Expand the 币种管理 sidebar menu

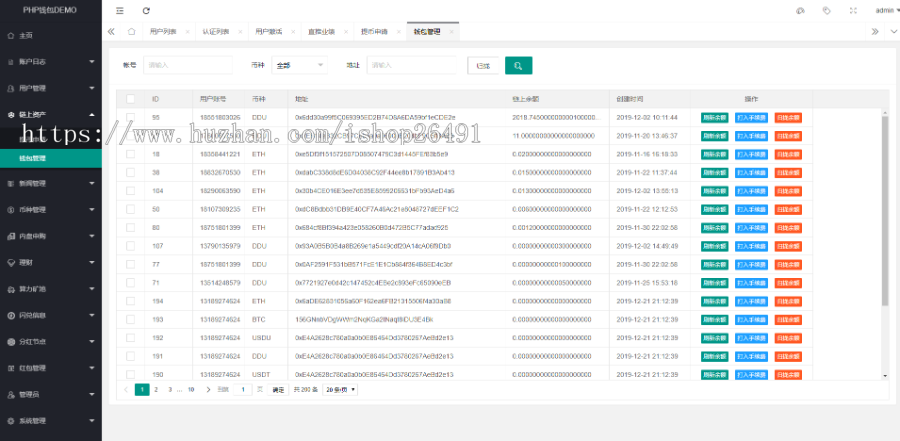[51, 210]
